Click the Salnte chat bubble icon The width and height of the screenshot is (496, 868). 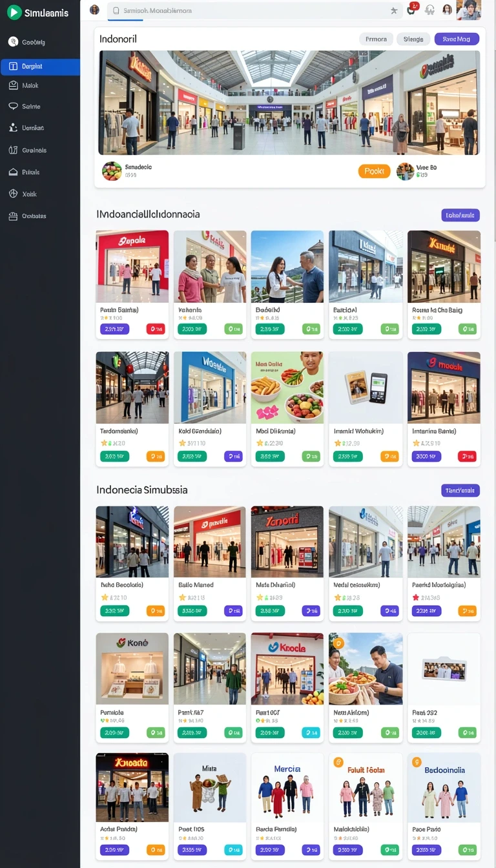tap(13, 106)
